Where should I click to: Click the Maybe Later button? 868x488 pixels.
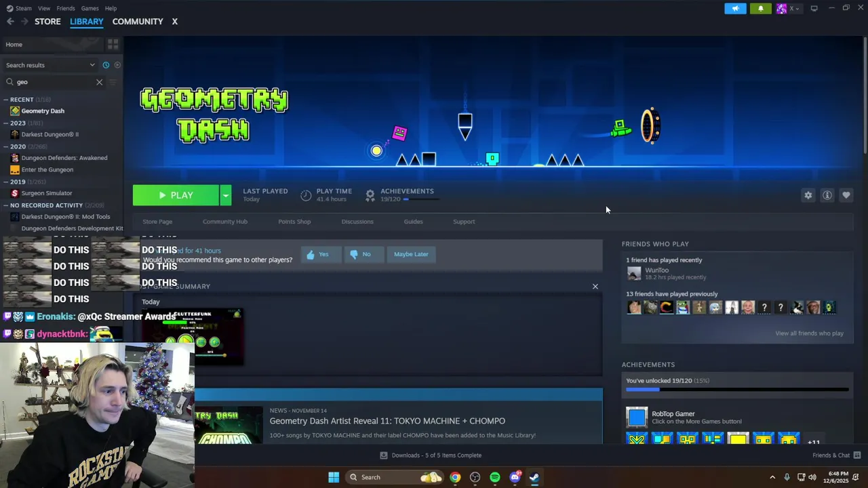click(411, 254)
